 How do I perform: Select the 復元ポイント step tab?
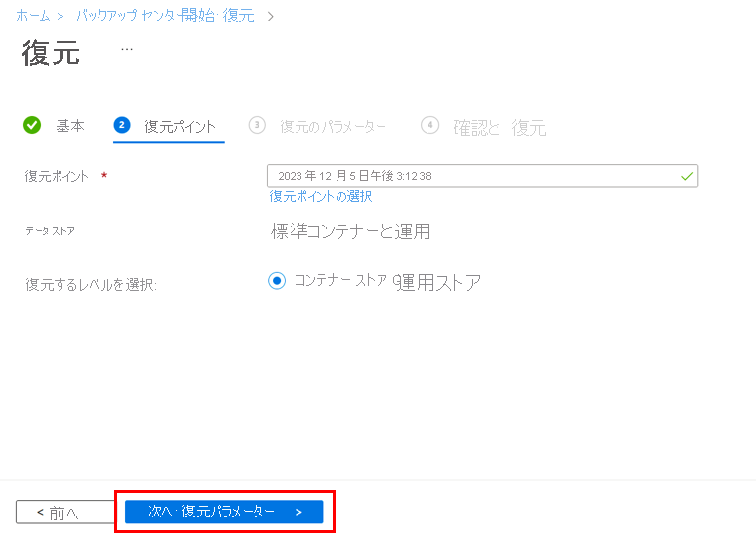pyautogui.click(x=179, y=126)
